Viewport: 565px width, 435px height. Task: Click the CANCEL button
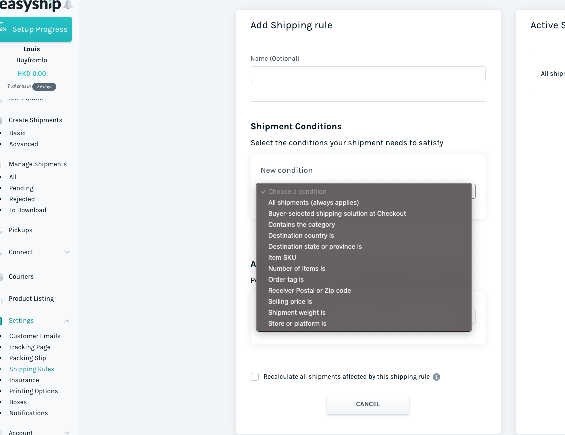pos(368,404)
